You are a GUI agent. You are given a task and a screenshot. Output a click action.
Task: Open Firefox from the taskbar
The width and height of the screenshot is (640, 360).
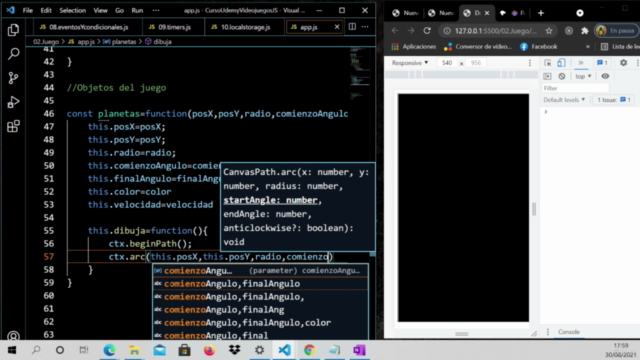point(209,350)
